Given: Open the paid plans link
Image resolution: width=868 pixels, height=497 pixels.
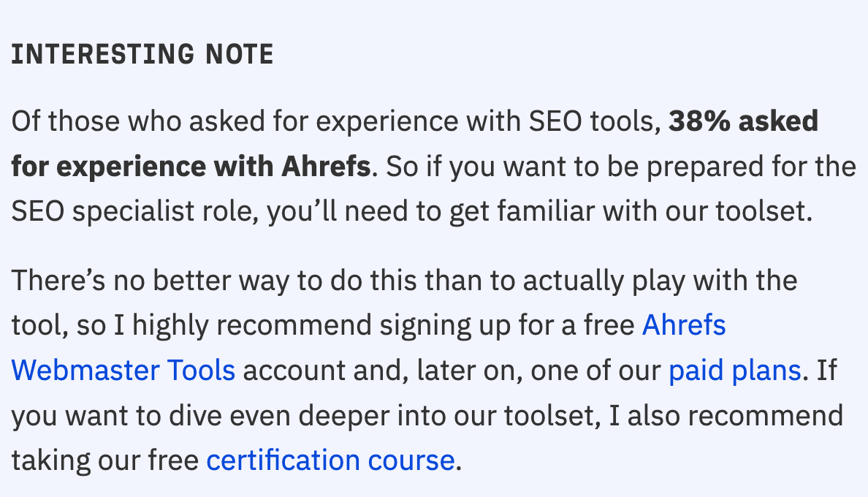Looking at the screenshot, I should [x=734, y=371].
